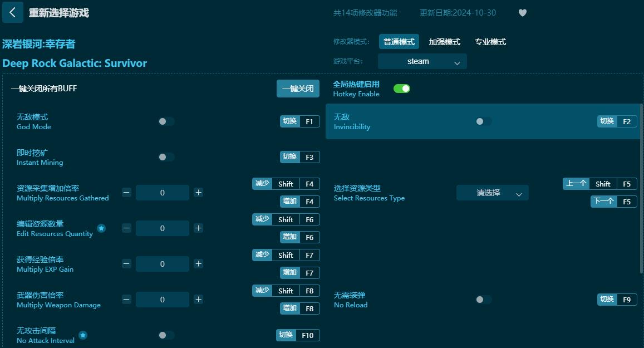
Task: Toggle the global Hotkey Enable switch
Action: [x=402, y=89]
